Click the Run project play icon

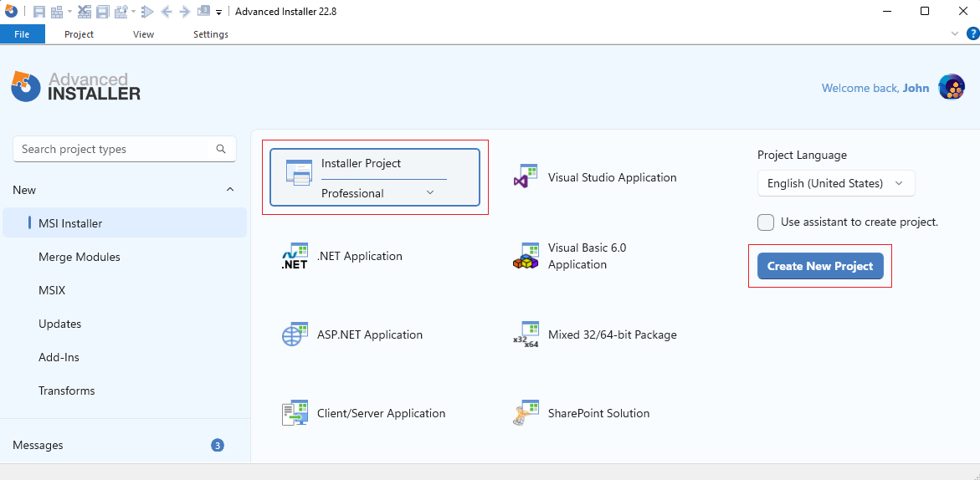coord(147,12)
